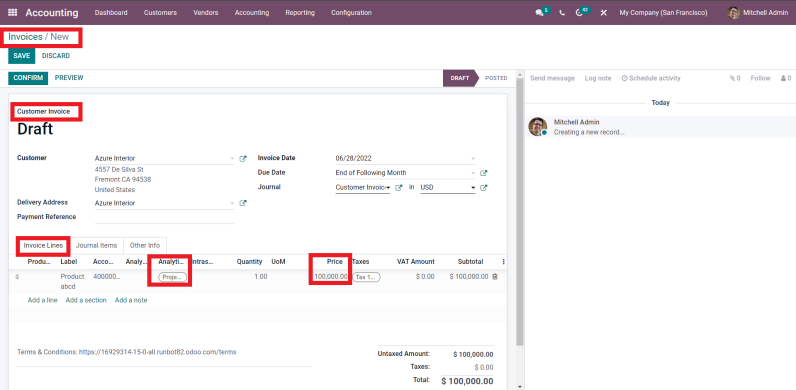796x390 pixels.
Task: Click Add a line link
Action: click(43, 300)
